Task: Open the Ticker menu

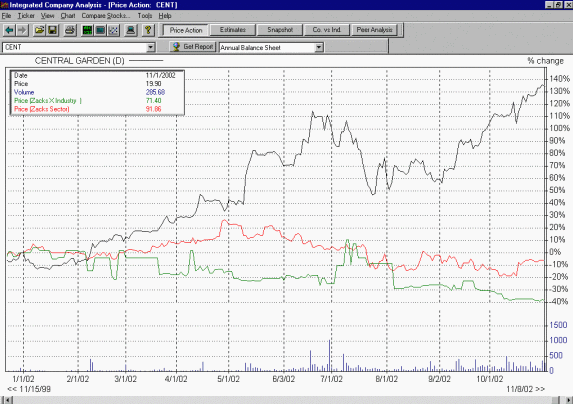Action: 26,16
